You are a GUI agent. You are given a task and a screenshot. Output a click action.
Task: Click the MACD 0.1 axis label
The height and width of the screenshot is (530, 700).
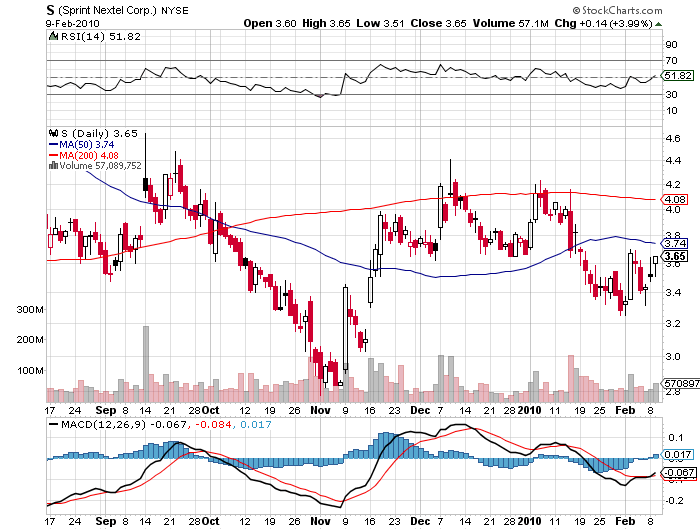point(675,438)
